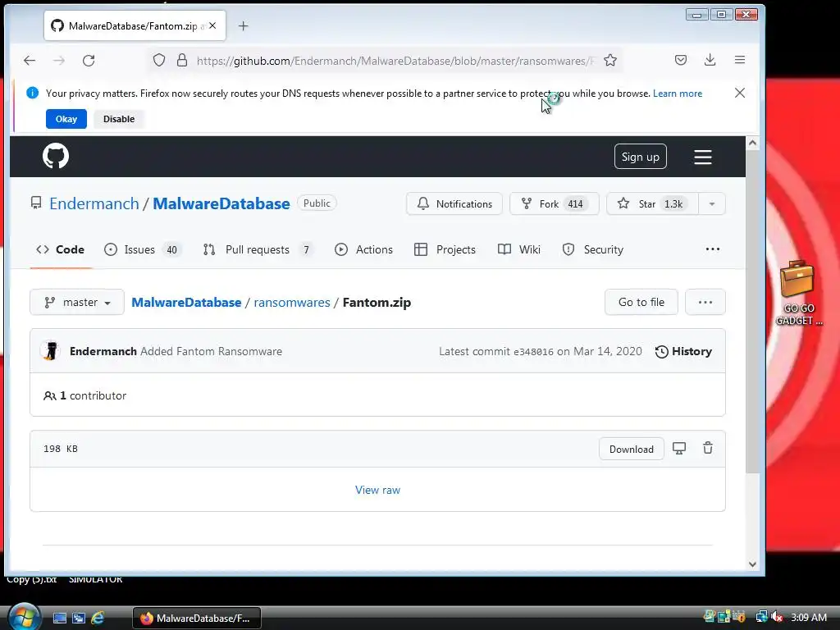Click the network connection tray icon

(x=761, y=617)
